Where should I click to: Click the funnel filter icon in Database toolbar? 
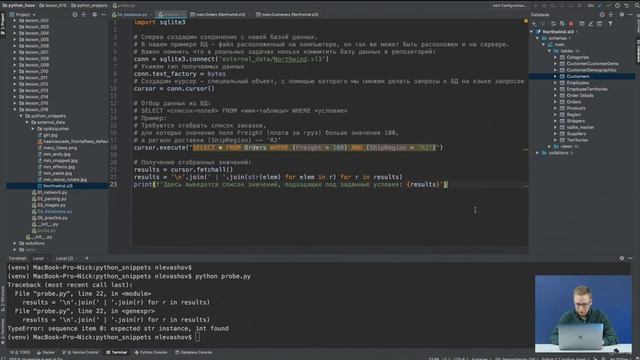(610, 24)
